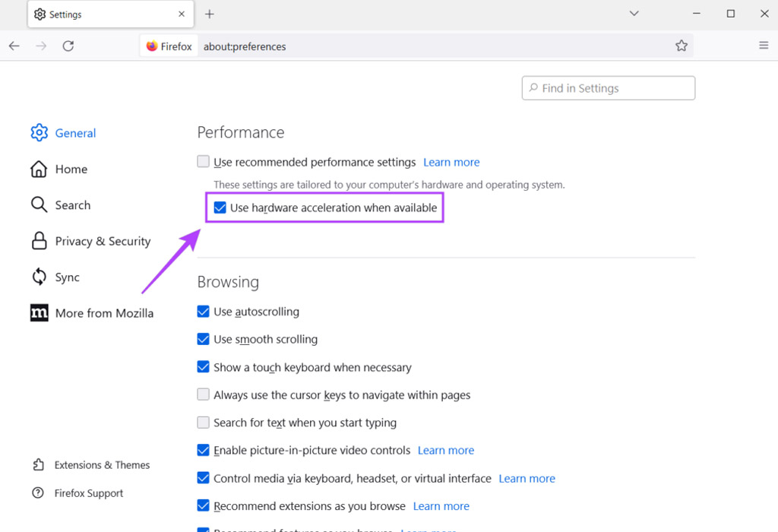Open Learn more about performance settings

coord(451,163)
